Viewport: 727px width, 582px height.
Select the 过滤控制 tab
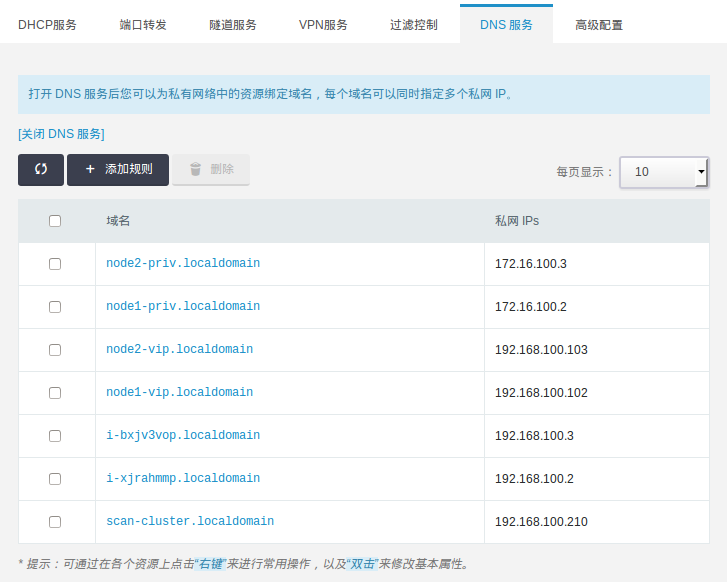[414, 24]
